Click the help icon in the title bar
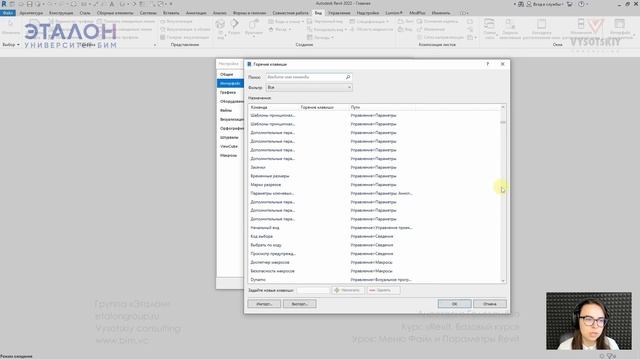This screenshot has width=640, height=360. coord(581,4)
